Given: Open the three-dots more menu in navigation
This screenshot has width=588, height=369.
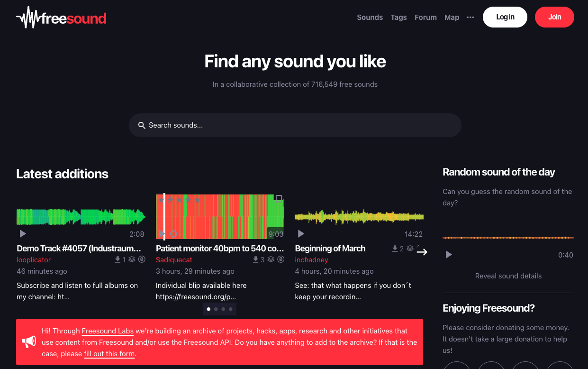Looking at the screenshot, I should tap(470, 17).
